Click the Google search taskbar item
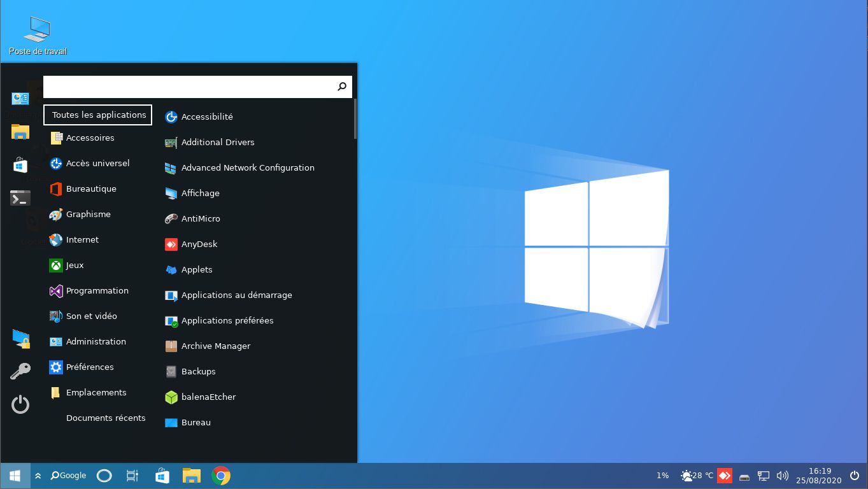This screenshot has width=868, height=489. [x=68, y=475]
